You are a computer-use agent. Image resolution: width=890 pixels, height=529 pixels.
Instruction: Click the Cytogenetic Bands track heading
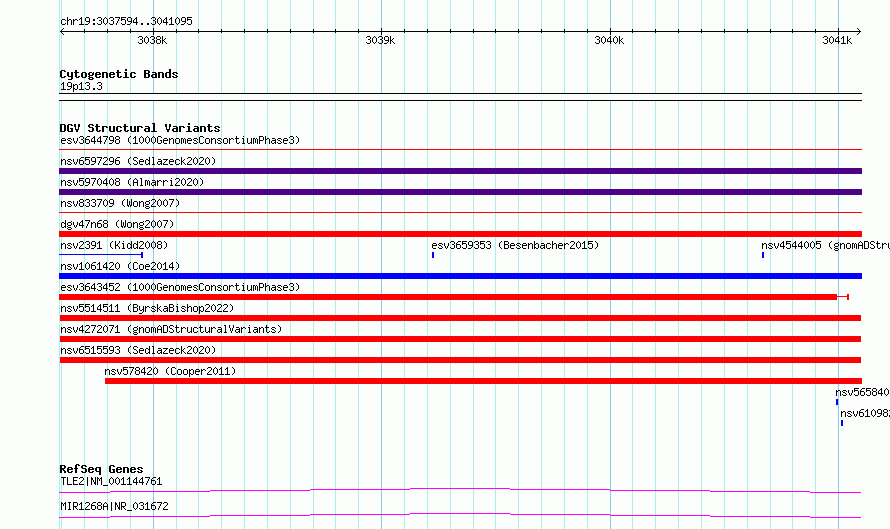click(x=119, y=74)
